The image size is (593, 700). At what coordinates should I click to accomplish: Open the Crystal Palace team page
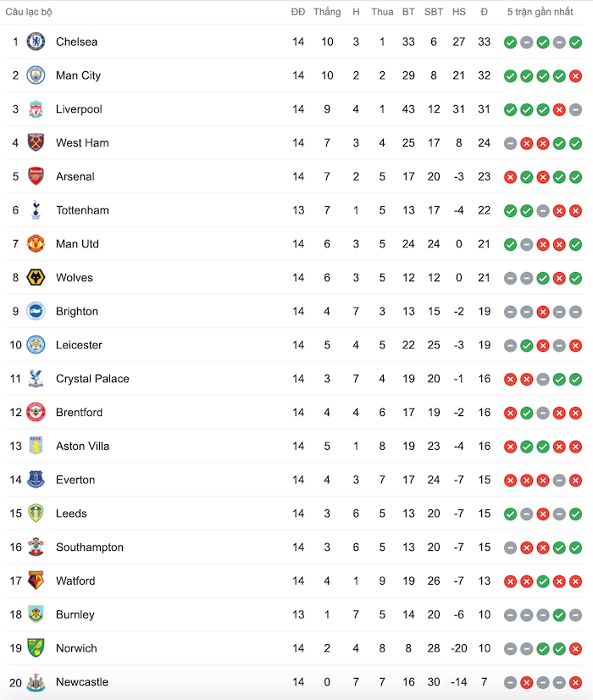[92, 379]
